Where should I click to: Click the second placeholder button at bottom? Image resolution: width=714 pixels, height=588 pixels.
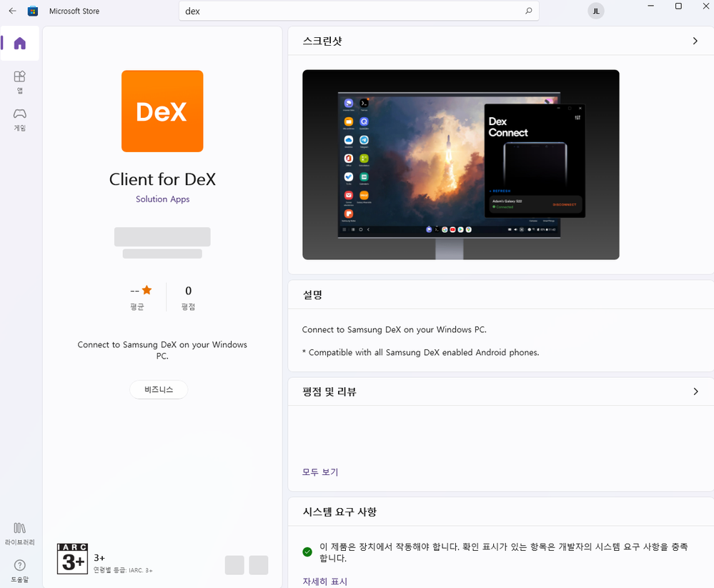pos(259,565)
